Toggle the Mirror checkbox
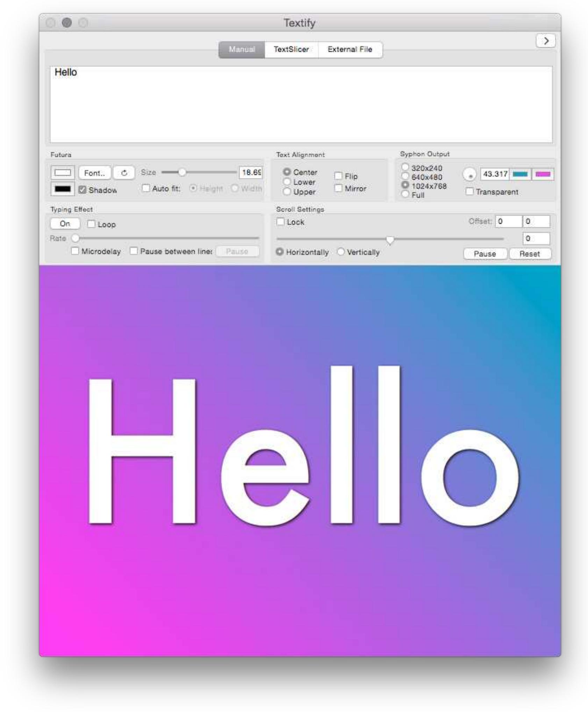The height and width of the screenshot is (712, 588). pyautogui.click(x=338, y=188)
